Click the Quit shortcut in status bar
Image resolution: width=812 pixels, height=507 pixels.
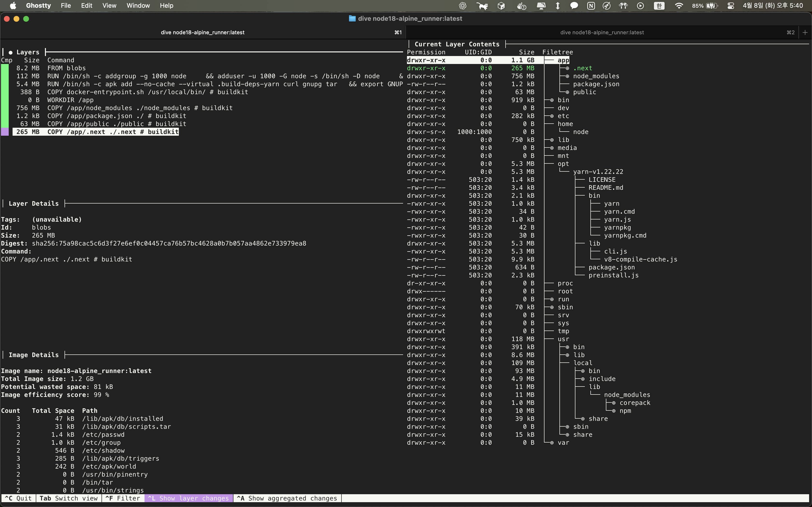point(18,498)
